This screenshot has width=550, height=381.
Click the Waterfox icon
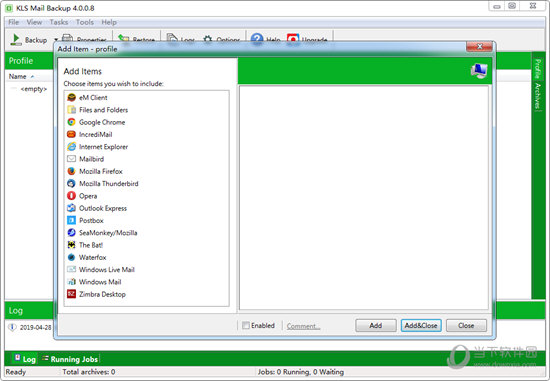click(x=72, y=257)
